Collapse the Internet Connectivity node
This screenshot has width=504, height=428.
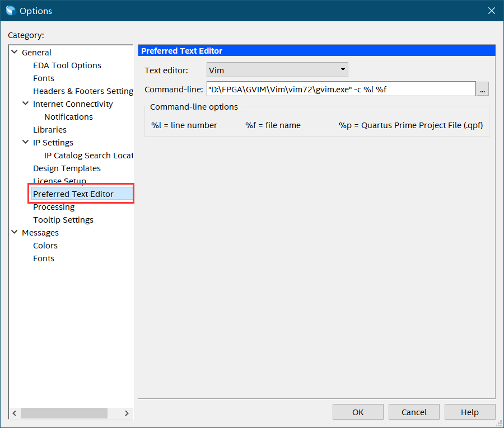coord(26,104)
